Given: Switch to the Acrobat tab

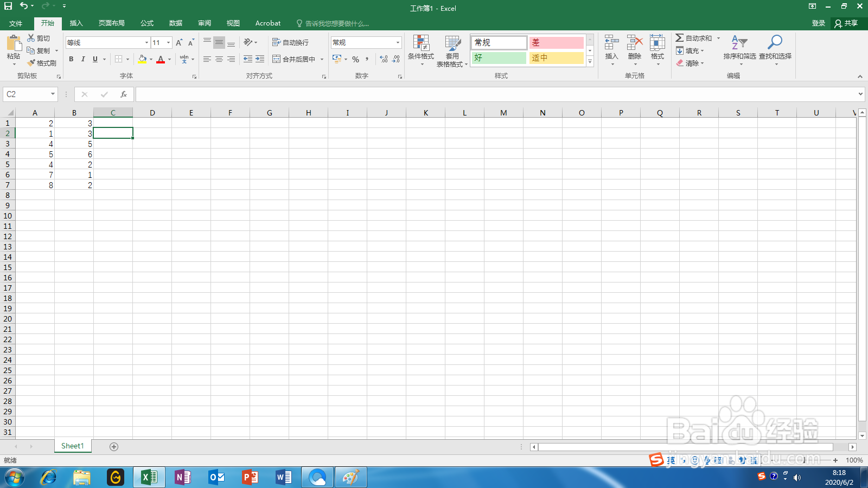Looking at the screenshot, I should click(268, 23).
